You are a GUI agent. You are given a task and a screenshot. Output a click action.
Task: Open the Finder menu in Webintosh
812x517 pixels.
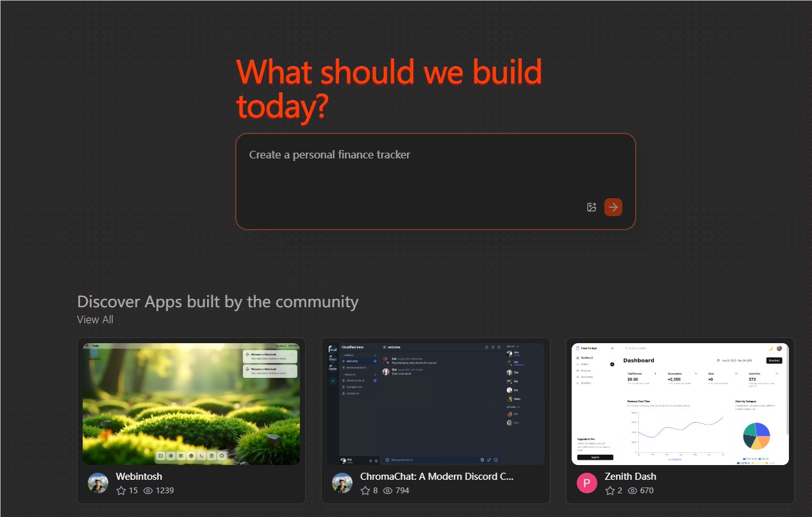coord(95,346)
